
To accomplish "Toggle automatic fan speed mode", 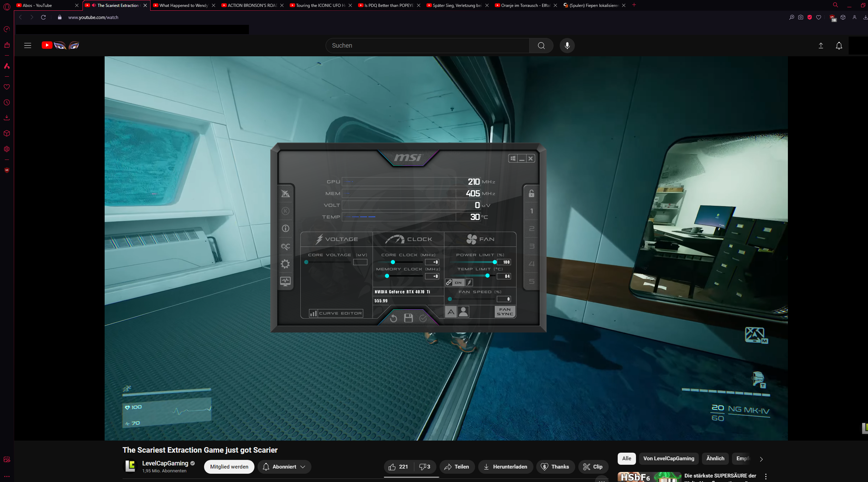I will click(x=451, y=312).
